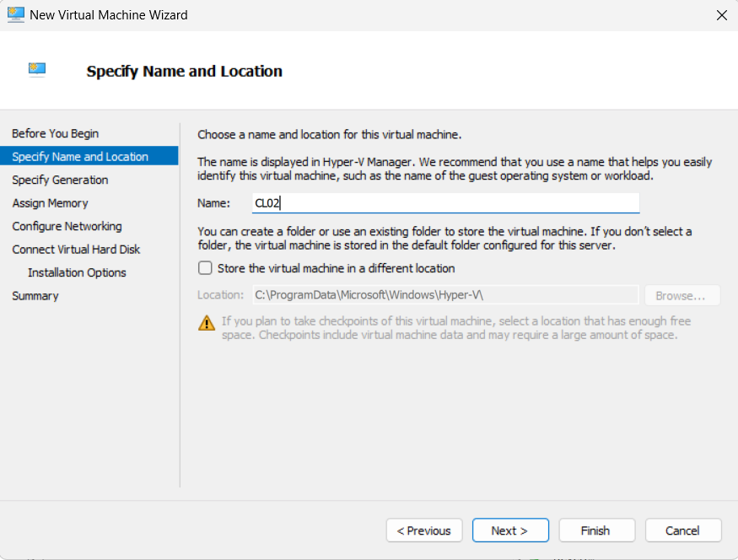
Task: Click the virtual machine icon beside heading
Action: (37, 70)
